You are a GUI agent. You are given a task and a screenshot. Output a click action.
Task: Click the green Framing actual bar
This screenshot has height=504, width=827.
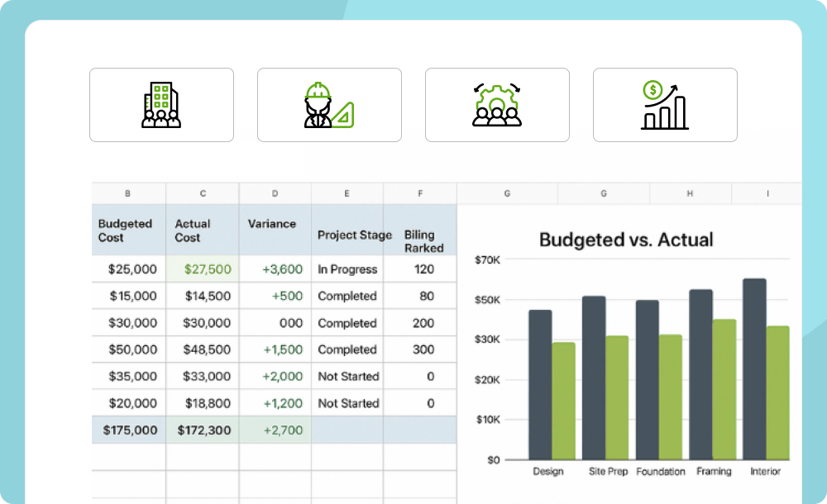pyautogui.click(x=724, y=389)
